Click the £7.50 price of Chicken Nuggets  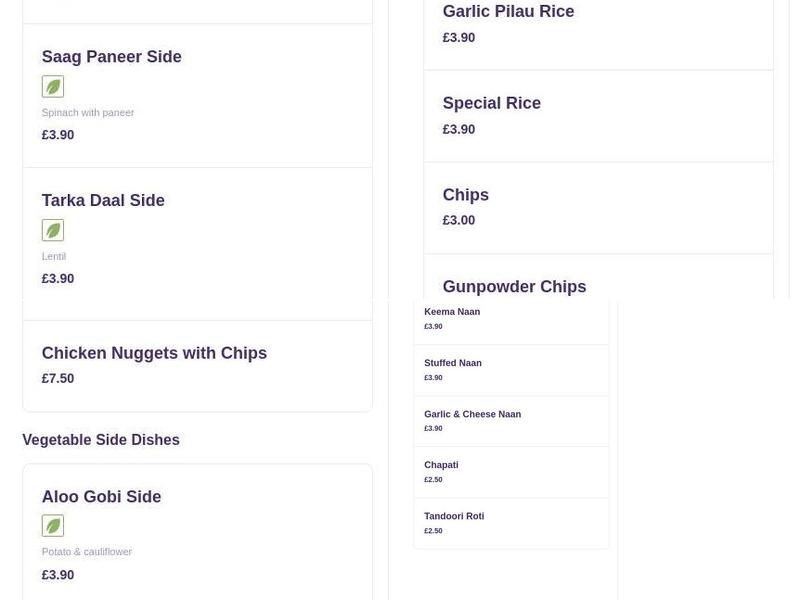coord(57,378)
